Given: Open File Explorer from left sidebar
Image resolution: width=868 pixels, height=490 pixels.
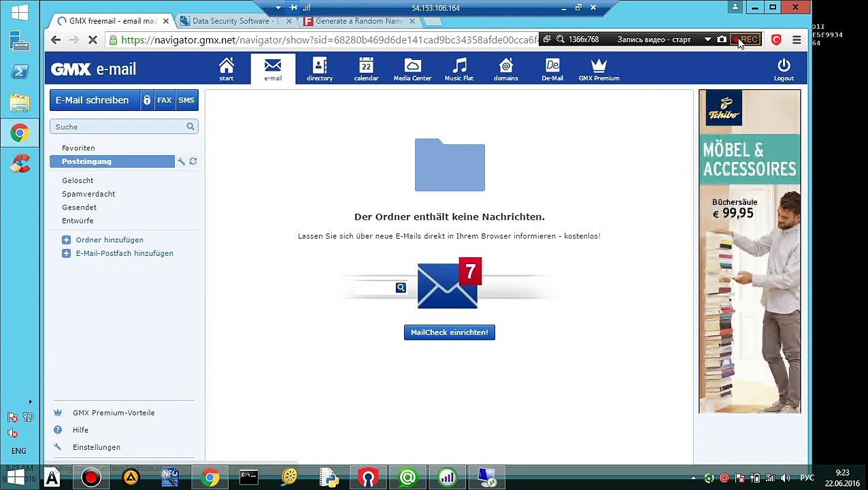Looking at the screenshot, I should point(20,102).
